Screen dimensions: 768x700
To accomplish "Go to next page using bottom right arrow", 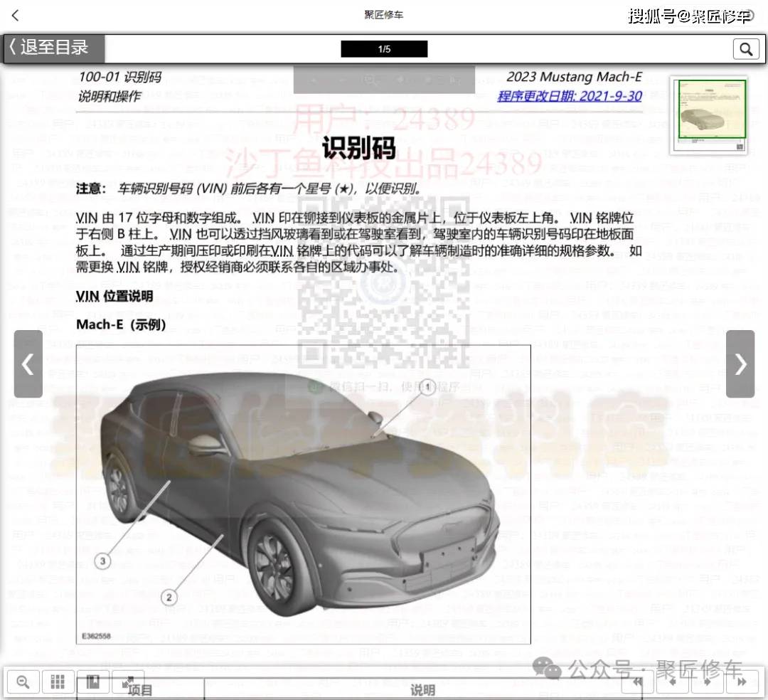I will [707, 682].
